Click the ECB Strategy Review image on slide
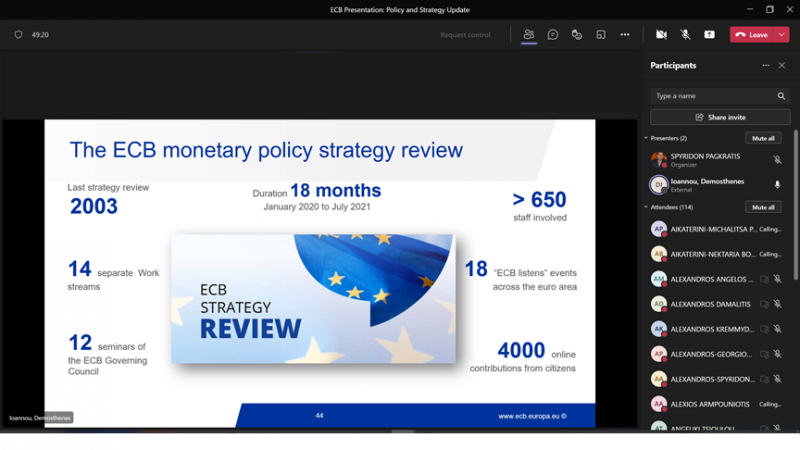Viewport: 800px width, 450px height. point(313,299)
